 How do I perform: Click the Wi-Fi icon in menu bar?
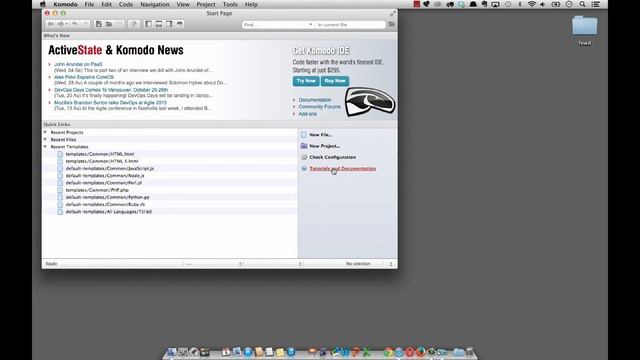[x=531, y=4]
